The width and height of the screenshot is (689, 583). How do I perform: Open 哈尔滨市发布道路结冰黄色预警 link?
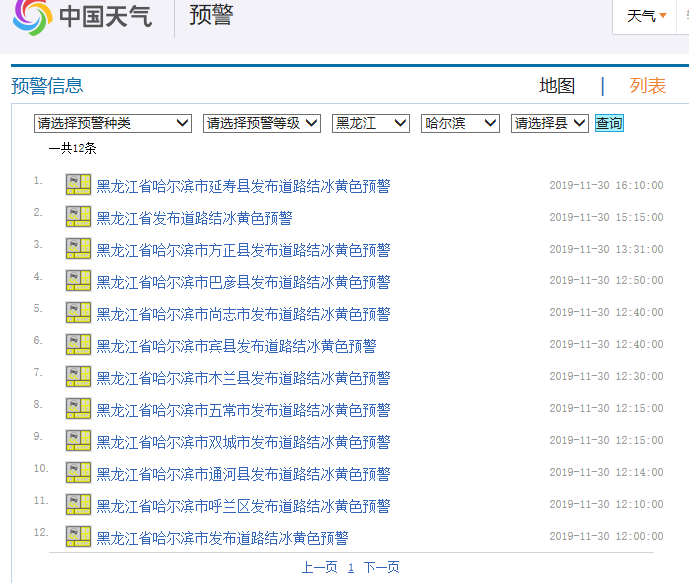[x=222, y=539]
